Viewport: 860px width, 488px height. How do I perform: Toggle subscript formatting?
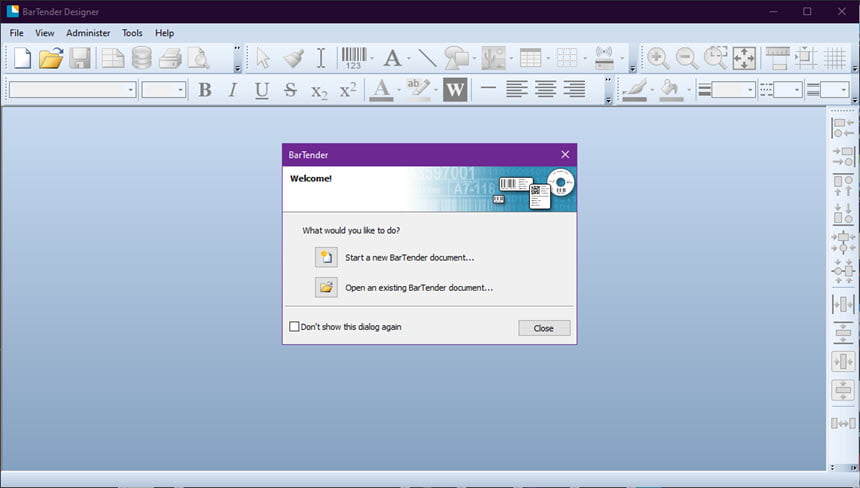tap(319, 91)
